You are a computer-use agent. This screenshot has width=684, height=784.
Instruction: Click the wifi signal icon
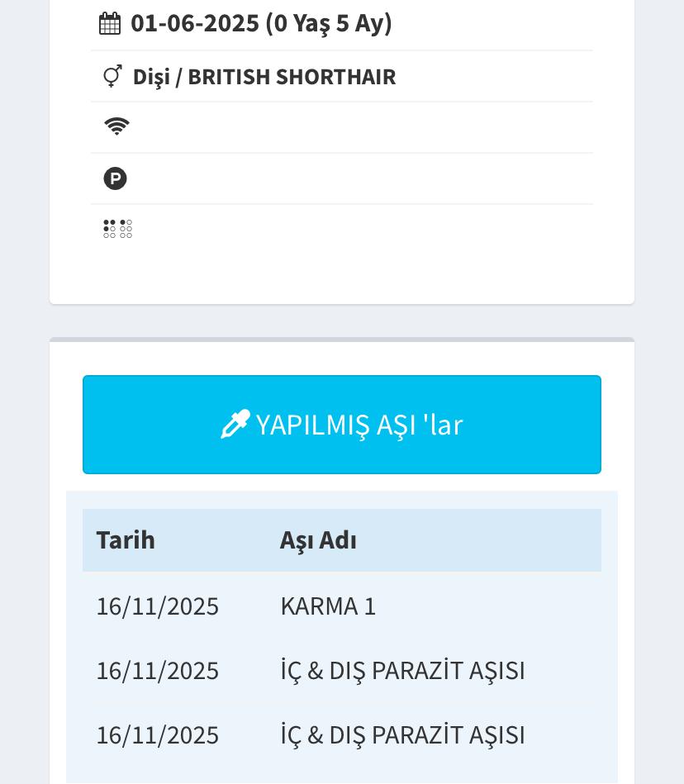[116, 126]
